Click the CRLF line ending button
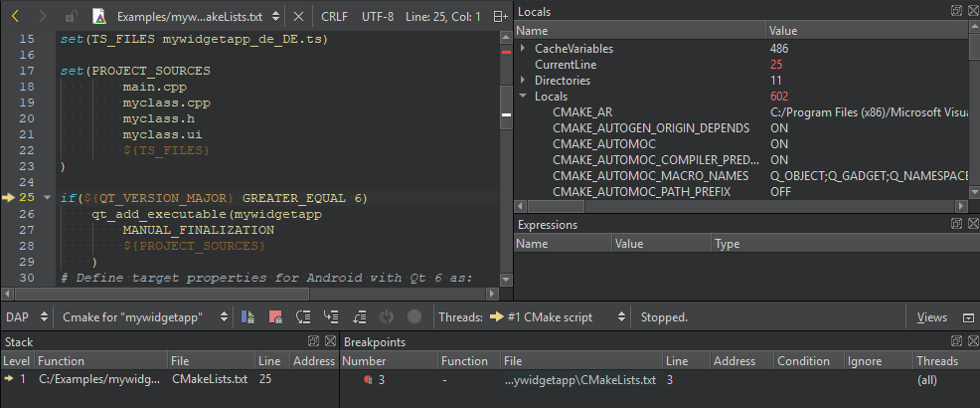980x408 pixels. pyautogui.click(x=334, y=17)
